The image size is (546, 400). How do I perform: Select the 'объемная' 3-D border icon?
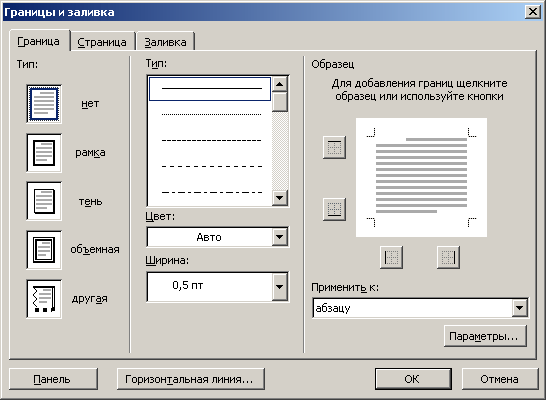point(44,250)
